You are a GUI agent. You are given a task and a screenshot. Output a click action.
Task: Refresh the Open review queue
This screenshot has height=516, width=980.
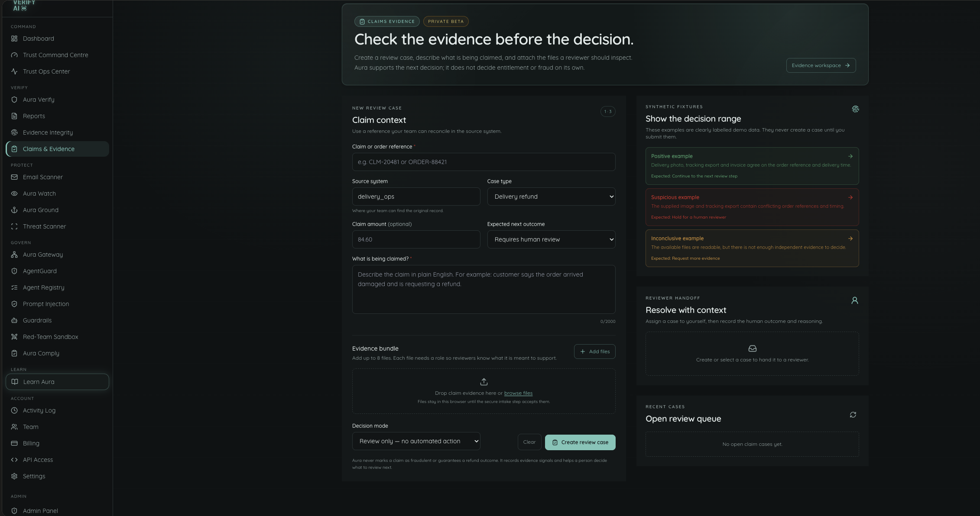(853, 415)
